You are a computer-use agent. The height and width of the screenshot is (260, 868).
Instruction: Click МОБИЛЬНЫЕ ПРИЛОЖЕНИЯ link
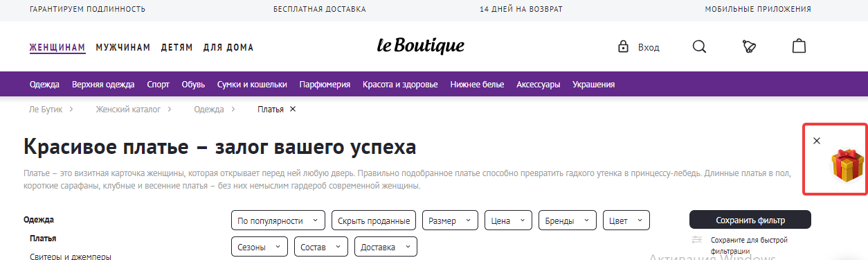click(758, 10)
